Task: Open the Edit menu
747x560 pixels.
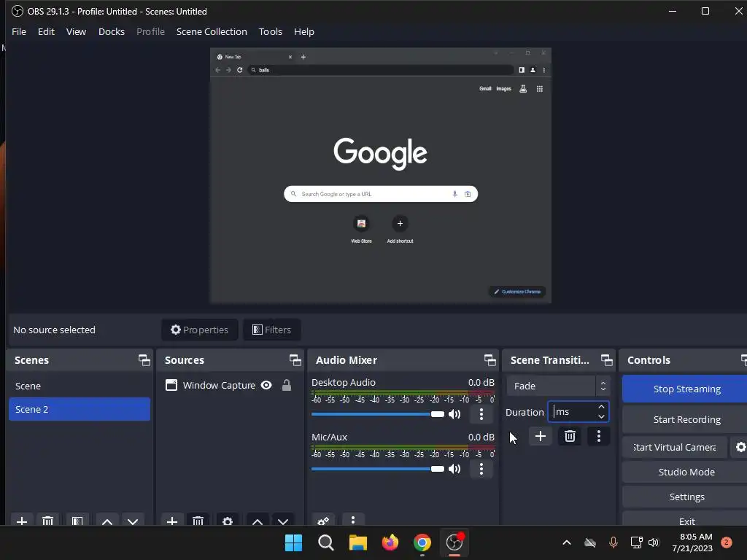Action: pos(46,31)
